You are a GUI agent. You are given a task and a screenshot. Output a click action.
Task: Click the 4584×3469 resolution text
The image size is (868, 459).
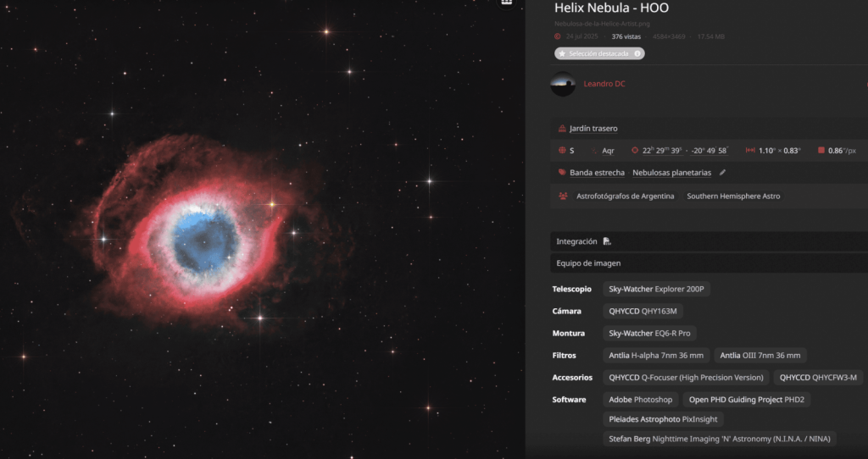point(669,36)
